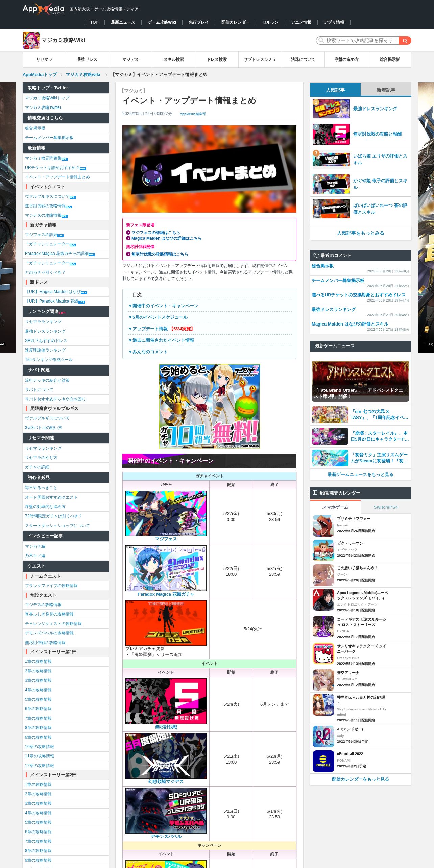Viewport: 434px width, 868px height.
Task: Jump to 5月のイベントスケジュール in contents
Action: [x=158, y=317]
